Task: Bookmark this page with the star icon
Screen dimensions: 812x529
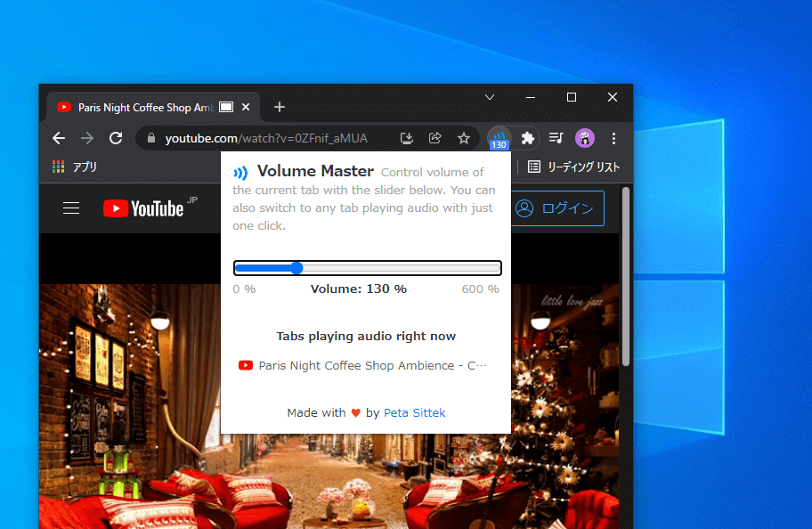Action: [464, 138]
